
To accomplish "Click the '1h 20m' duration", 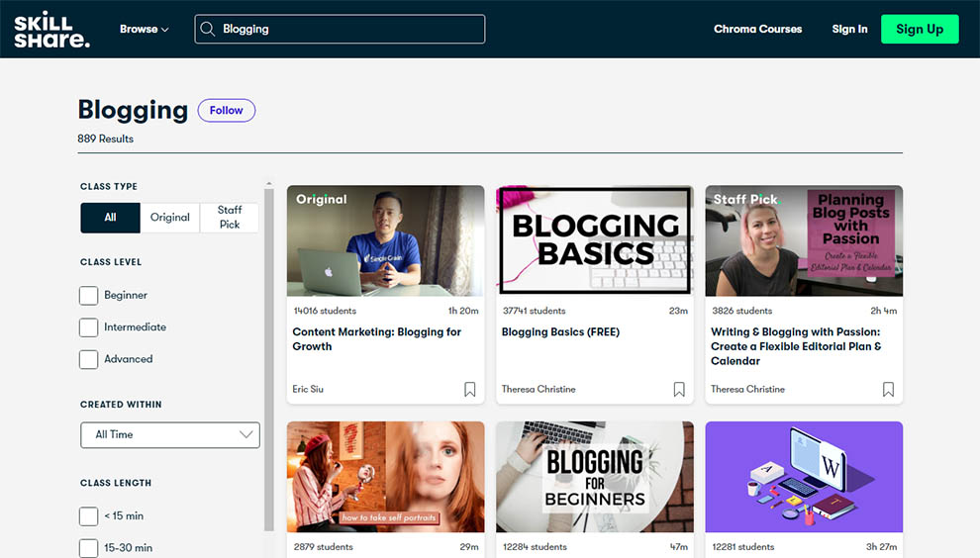I will click(463, 311).
